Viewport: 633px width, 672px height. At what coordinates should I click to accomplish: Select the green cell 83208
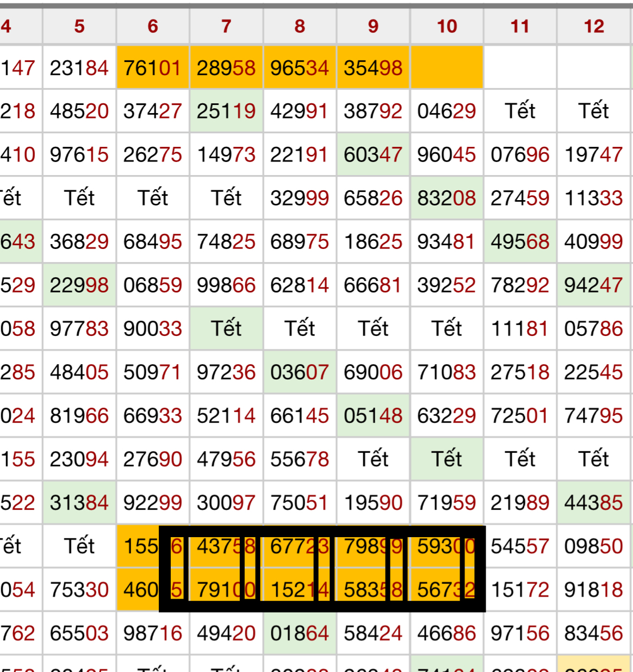(x=447, y=198)
